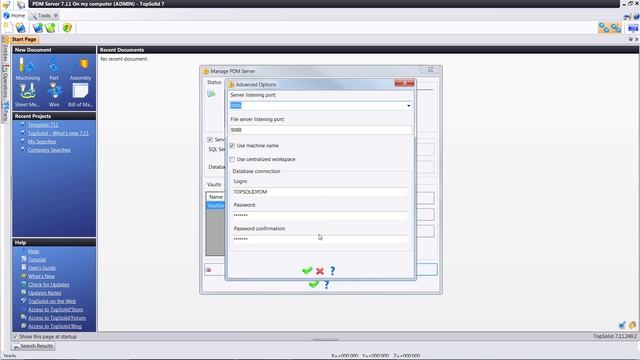Screen dimensions: 640x360
Task: Click the Name column header in Vaults list
Action: (x=216, y=197)
